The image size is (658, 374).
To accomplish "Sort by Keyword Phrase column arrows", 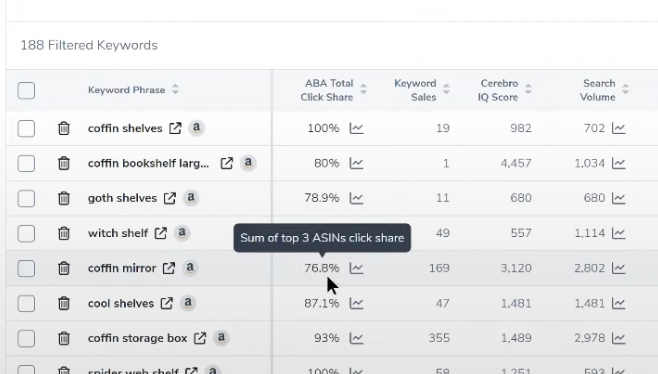I will 175,89.
